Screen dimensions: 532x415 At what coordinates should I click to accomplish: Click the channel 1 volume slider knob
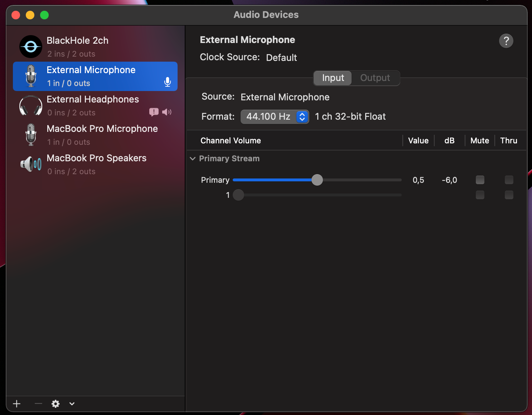pyautogui.click(x=238, y=195)
